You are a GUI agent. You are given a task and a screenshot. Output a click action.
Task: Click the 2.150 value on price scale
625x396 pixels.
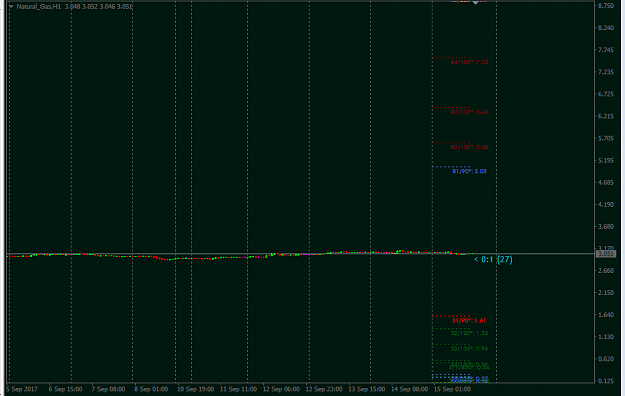click(x=606, y=293)
